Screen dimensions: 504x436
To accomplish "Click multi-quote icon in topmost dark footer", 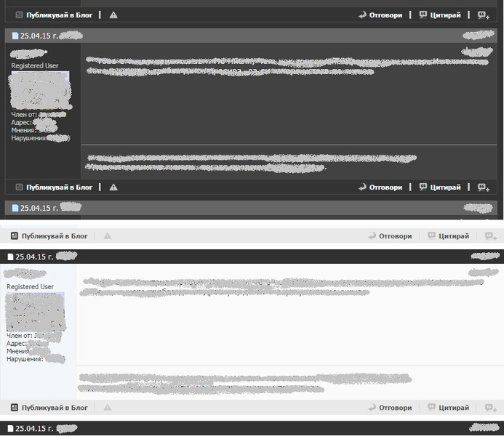I will pyautogui.click(x=483, y=15).
